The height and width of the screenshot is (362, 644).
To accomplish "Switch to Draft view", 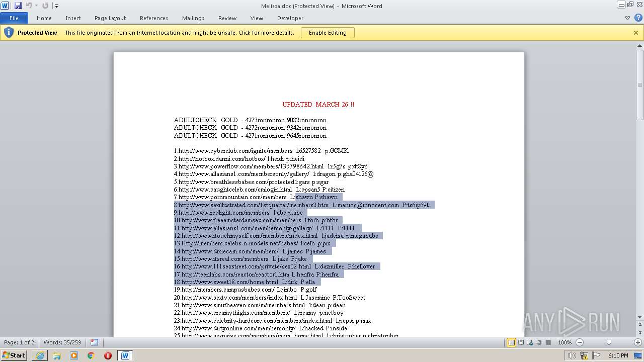I will point(548,342).
